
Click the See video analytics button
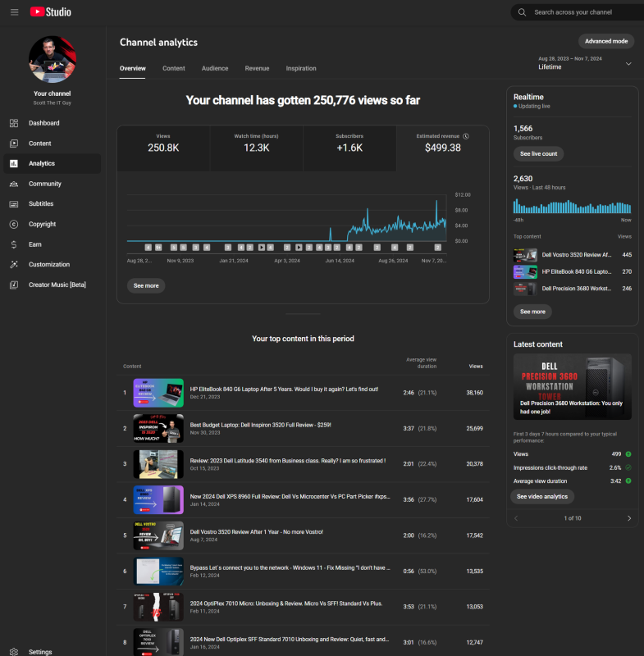(542, 496)
